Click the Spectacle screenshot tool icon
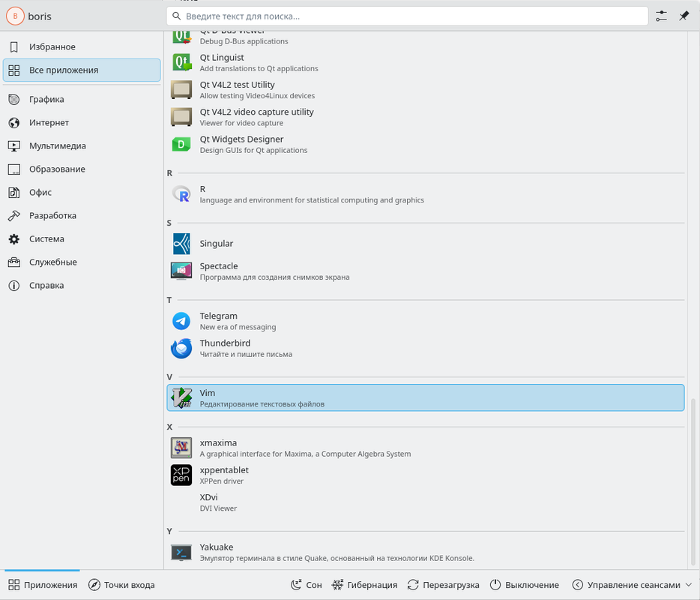700x600 pixels. tap(181, 271)
